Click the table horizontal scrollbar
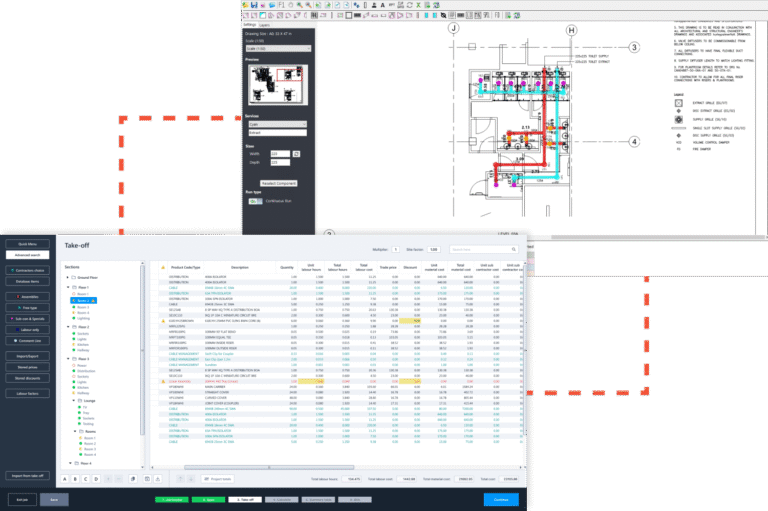This screenshot has width=768, height=511. tap(269, 467)
